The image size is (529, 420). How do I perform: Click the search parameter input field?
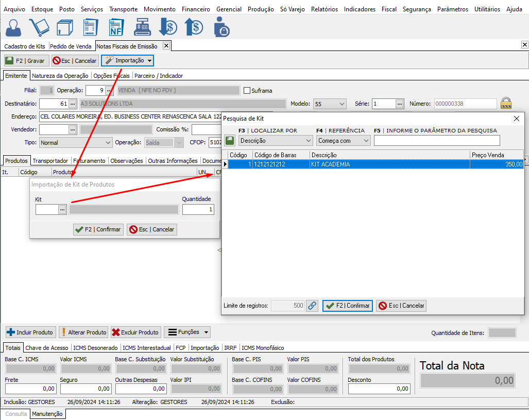tap(437, 140)
